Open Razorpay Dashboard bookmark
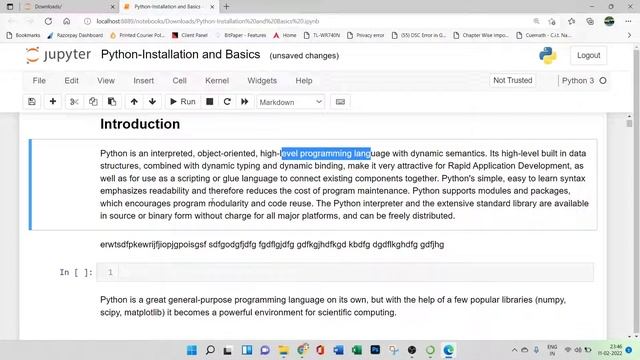 click(75, 36)
